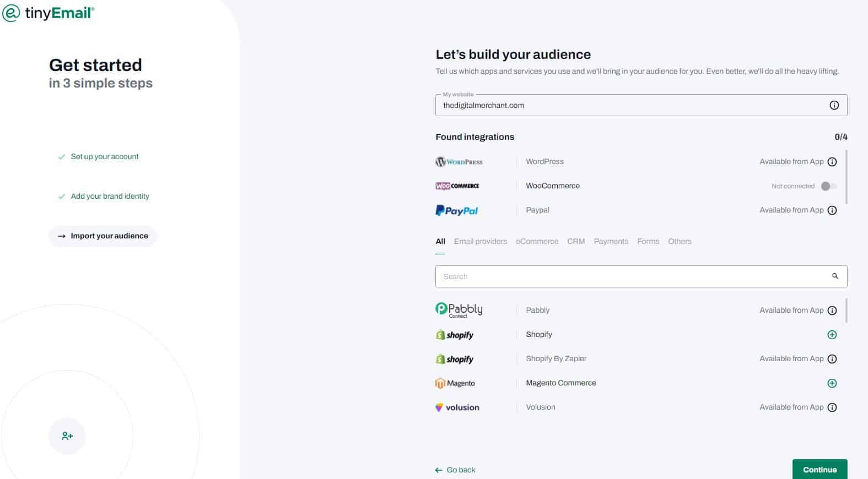This screenshot has height=479, width=868.
Task: Open info icon for Volusion integration
Action: coord(832,407)
